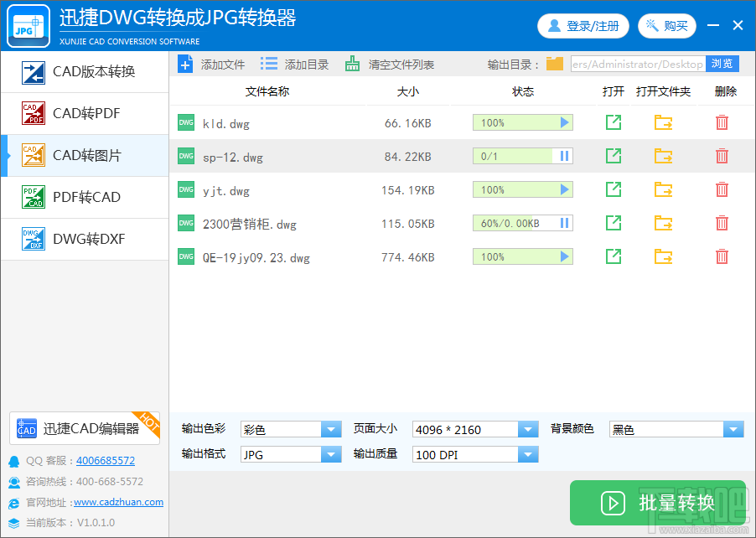Click the 文件名称 column header
Image resolution: width=756 pixels, height=538 pixels.
[267, 91]
